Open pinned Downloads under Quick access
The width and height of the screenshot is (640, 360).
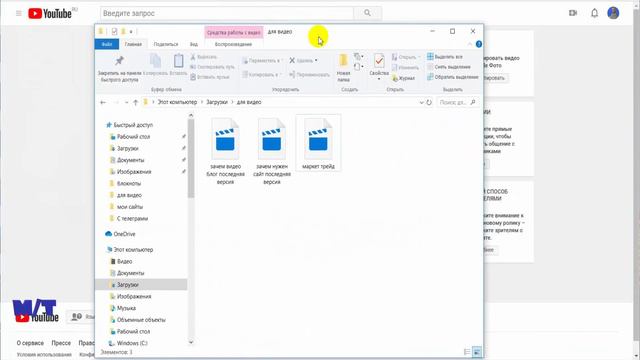[124, 149]
